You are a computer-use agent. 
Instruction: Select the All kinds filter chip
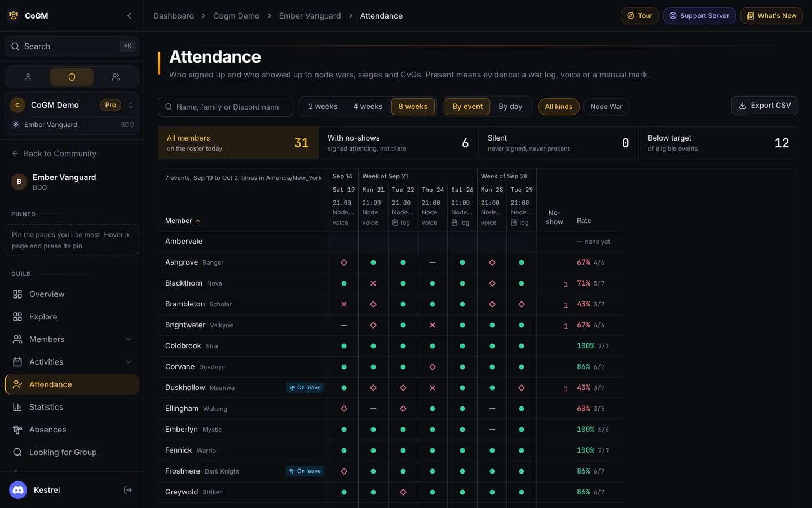558,107
